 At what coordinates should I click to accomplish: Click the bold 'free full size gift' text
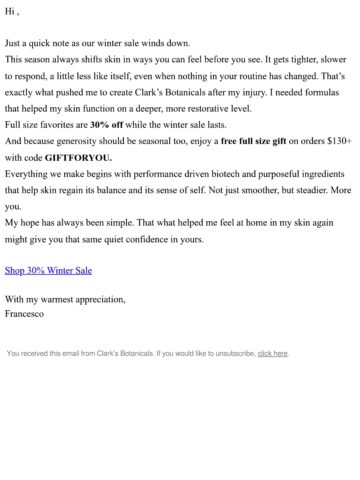pyautogui.click(x=253, y=141)
